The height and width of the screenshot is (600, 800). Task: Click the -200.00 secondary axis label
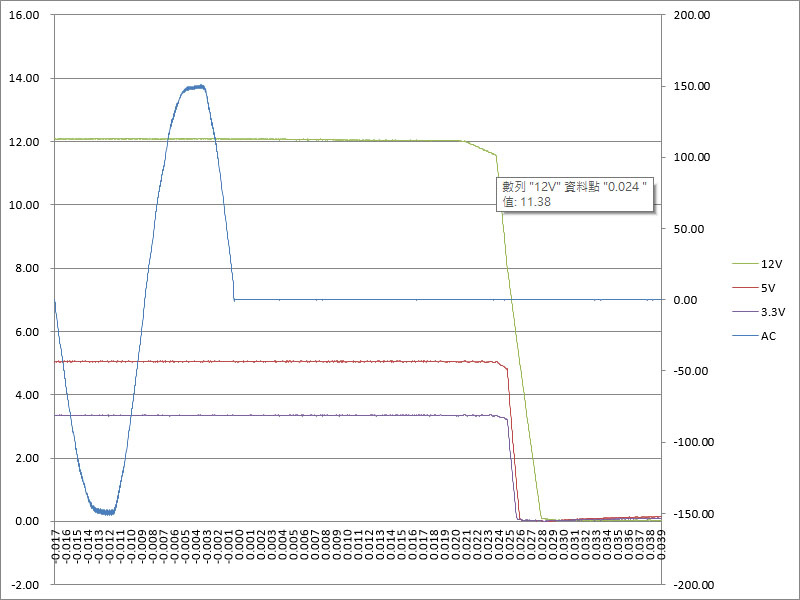click(694, 585)
